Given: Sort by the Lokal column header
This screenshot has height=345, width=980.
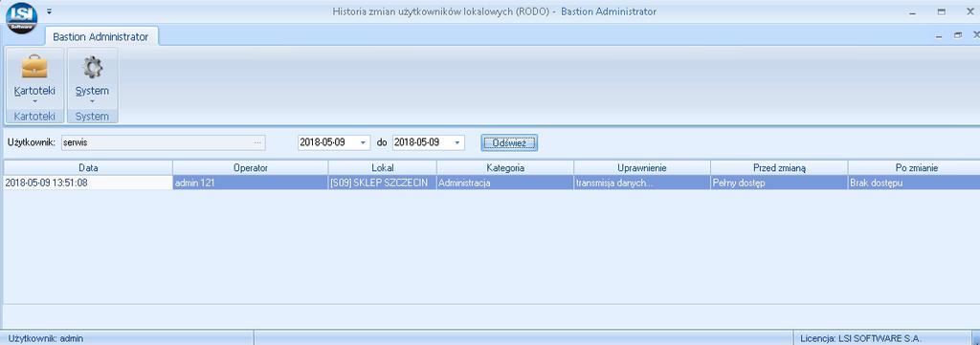Looking at the screenshot, I should [x=383, y=168].
